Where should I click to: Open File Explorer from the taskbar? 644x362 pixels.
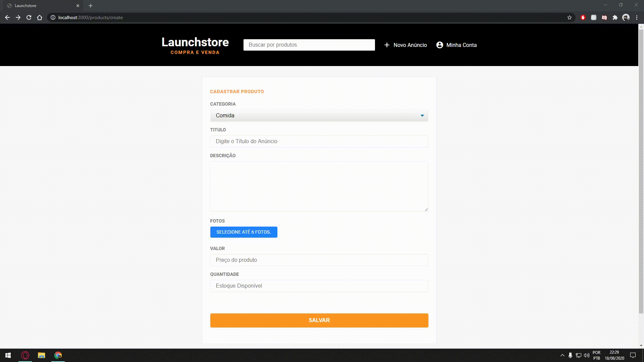click(41, 355)
